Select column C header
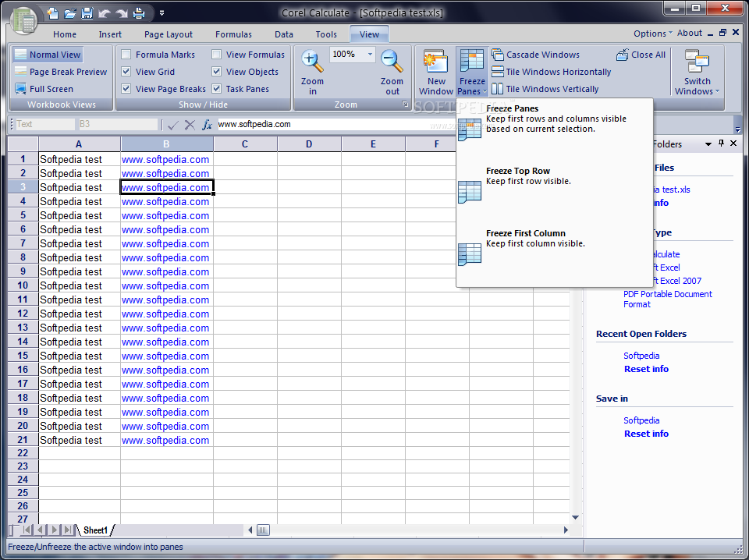This screenshot has height=560, width=749. [x=245, y=144]
